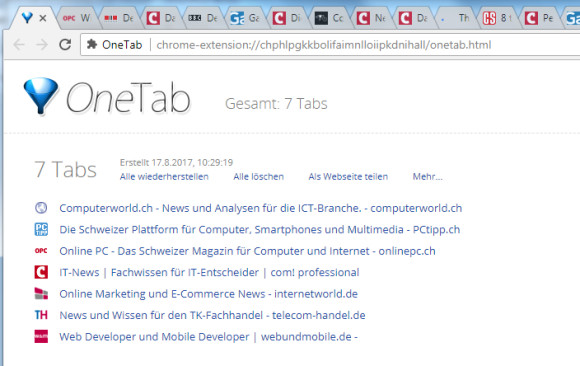Open the PCtipp.ch saved tab link
Image resolution: width=580 pixels, height=366 pixels.
tap(260, 229)
